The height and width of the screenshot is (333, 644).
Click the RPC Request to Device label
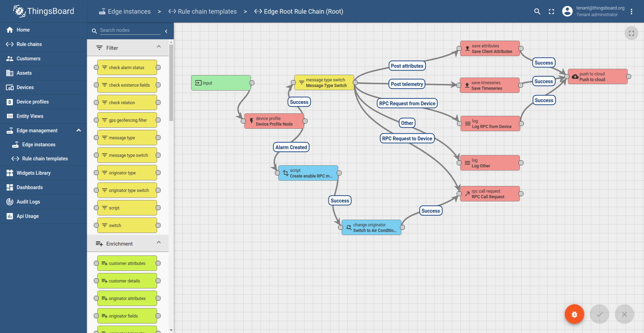pyautogui.click(x=407, y=139)
